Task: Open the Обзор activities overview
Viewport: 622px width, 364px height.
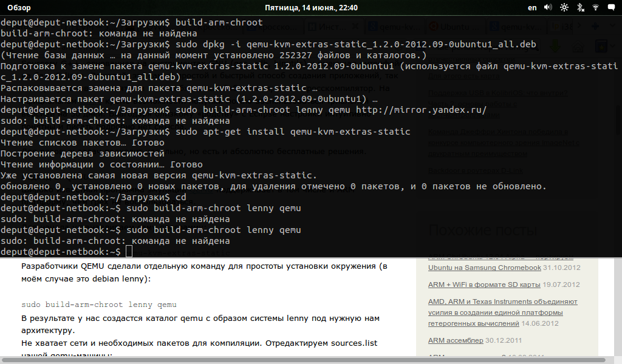Action: pos(19,7)
